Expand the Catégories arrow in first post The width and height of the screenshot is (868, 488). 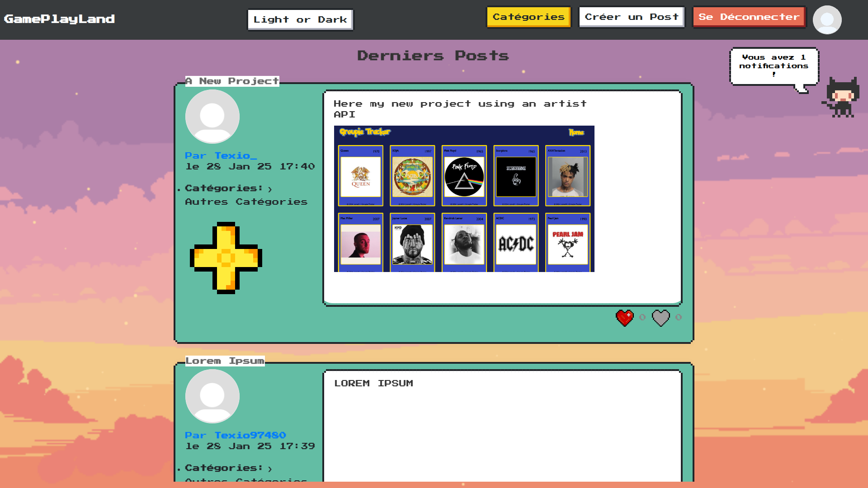(270, 189)
